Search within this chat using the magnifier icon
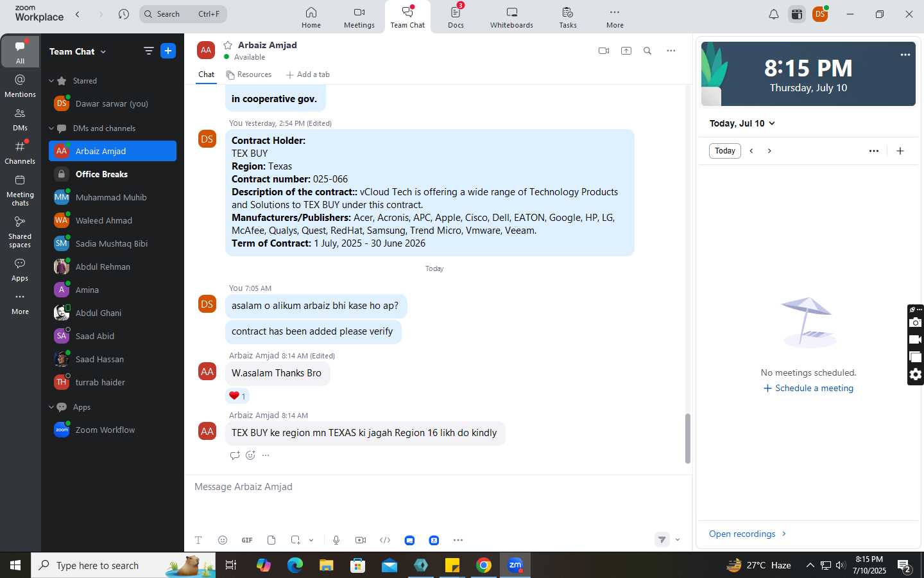Viewport: 924px width, 578px height. [x=647, y=51]
